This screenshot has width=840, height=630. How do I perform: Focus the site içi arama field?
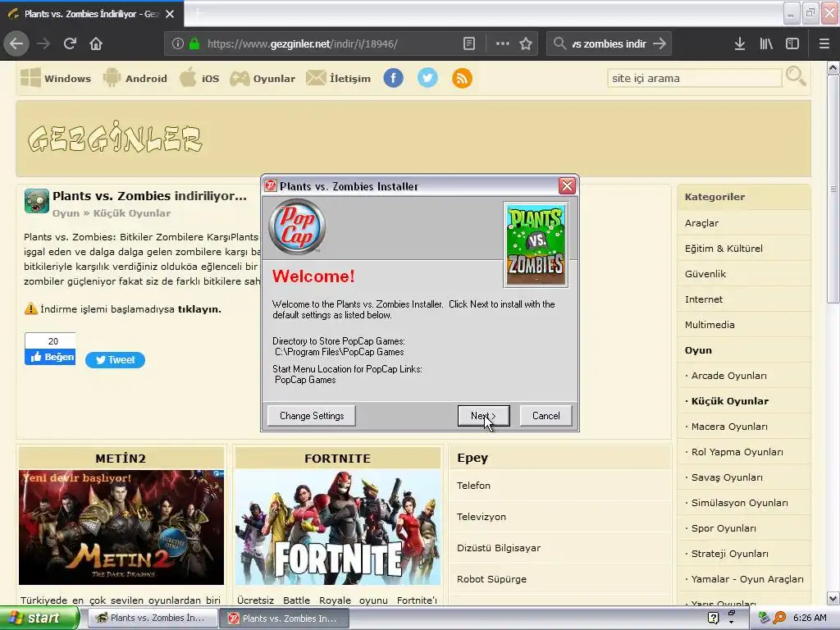694,78
